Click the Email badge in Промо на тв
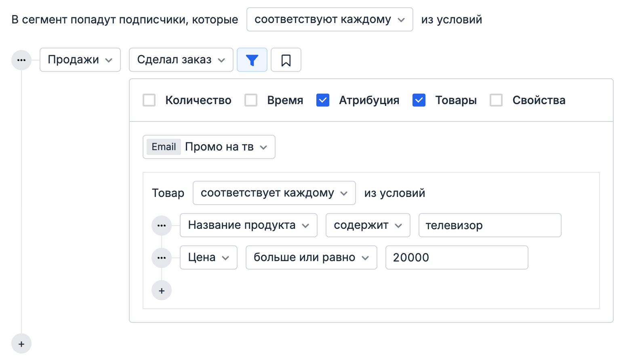Image resolution: width=623 pixels, height=364 pixels. (x=163, y=147)
